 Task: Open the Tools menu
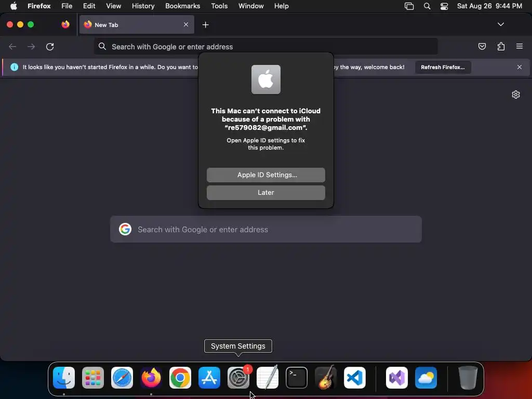(219, 6)
